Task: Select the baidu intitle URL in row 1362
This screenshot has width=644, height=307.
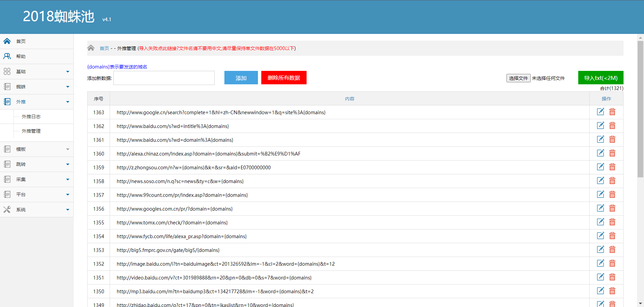Action: click(173, 126)
